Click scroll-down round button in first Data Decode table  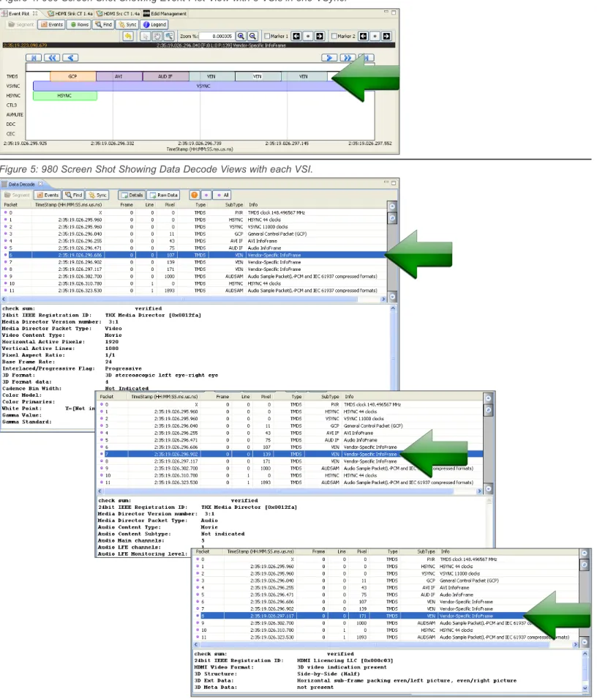[x=392, y=297]
